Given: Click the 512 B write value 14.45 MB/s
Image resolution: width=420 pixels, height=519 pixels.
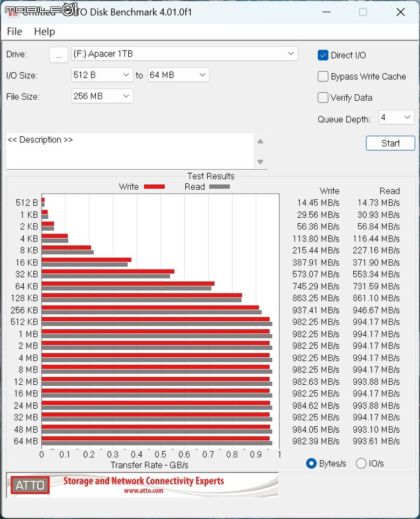Looking at the screenshot, I should tap(318, 203).
